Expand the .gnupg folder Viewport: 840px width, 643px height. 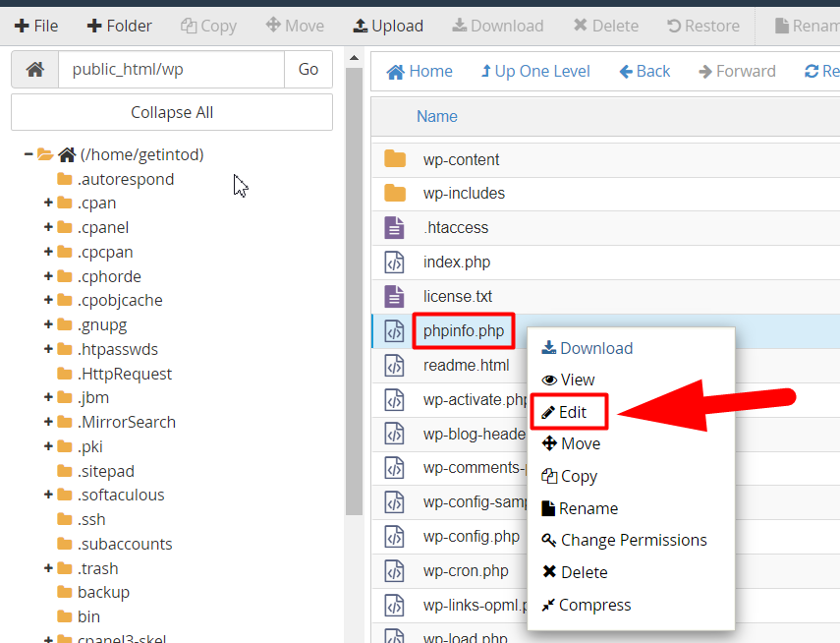click(48, 324)
